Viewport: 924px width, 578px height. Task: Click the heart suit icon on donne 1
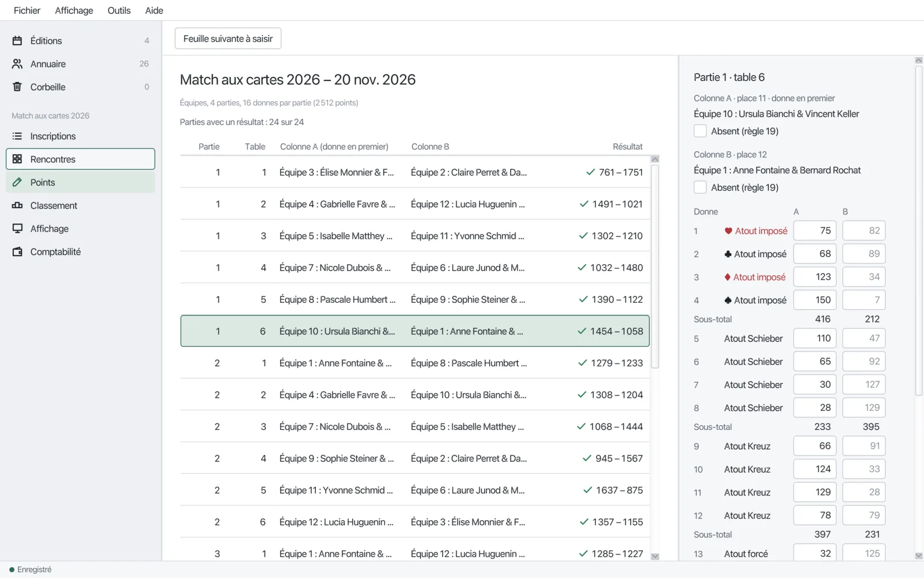pos(728,231)
